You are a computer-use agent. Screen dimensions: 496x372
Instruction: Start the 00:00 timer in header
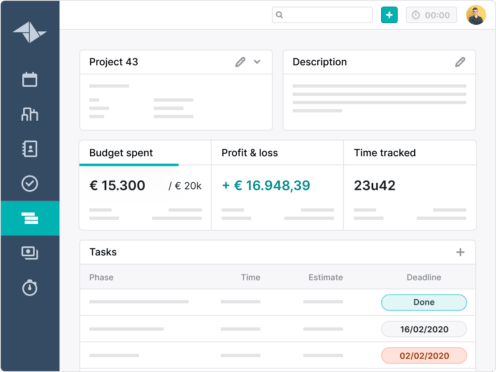(x=431, y=15)
